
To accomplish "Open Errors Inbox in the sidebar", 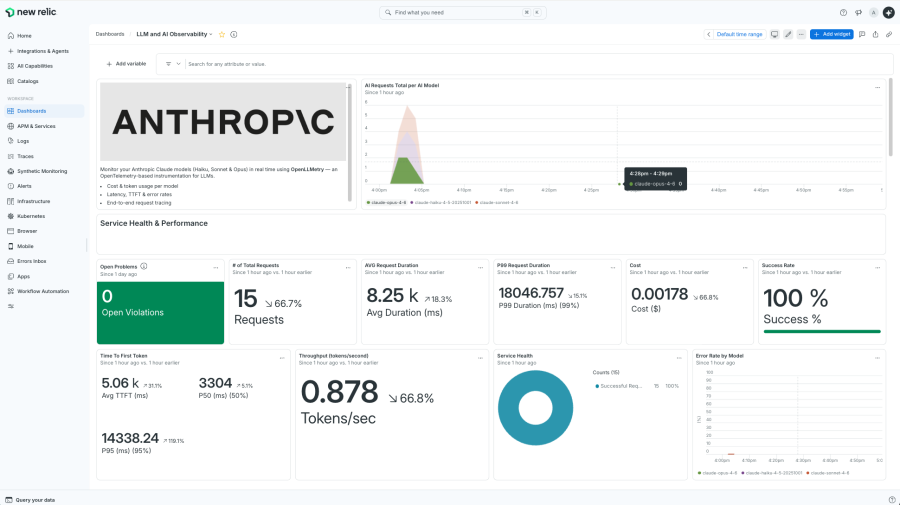I will [x=43, y=261].
